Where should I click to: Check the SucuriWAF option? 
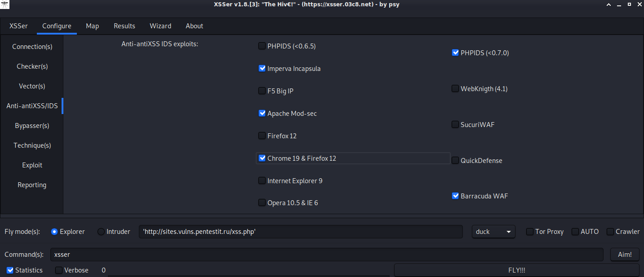point(455,125)
